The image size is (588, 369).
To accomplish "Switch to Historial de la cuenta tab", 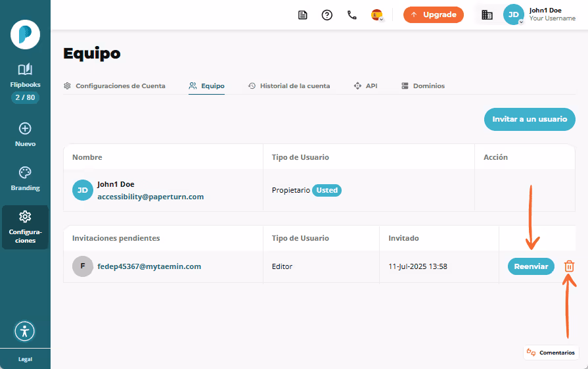I will (x=289, y=86).
